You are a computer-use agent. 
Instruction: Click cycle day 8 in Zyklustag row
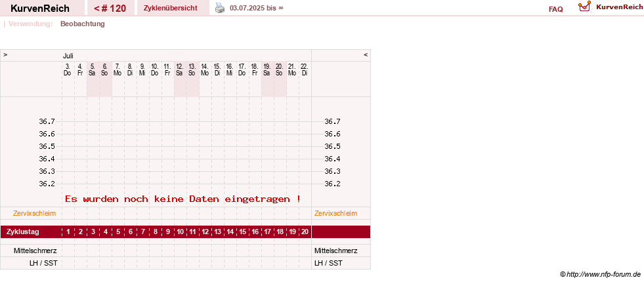click(x=155, y=232)
